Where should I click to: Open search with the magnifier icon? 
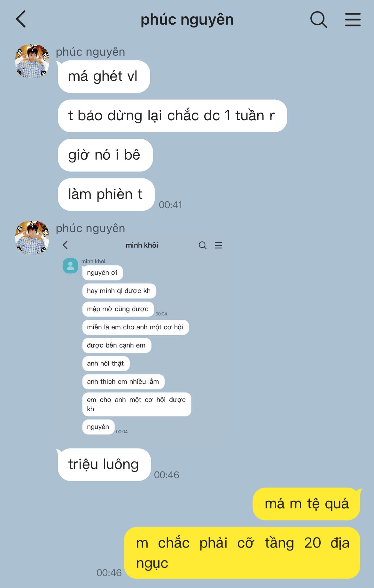[x=319, y=20]
